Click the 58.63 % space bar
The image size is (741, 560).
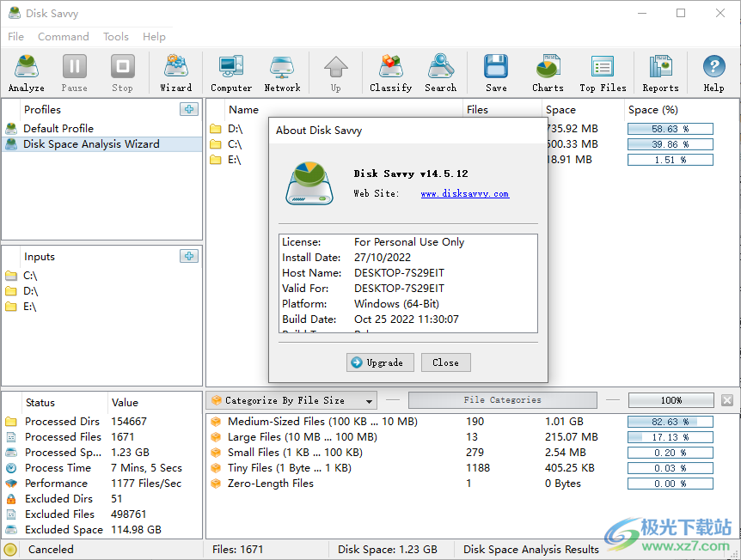click(x=671, y=129)
